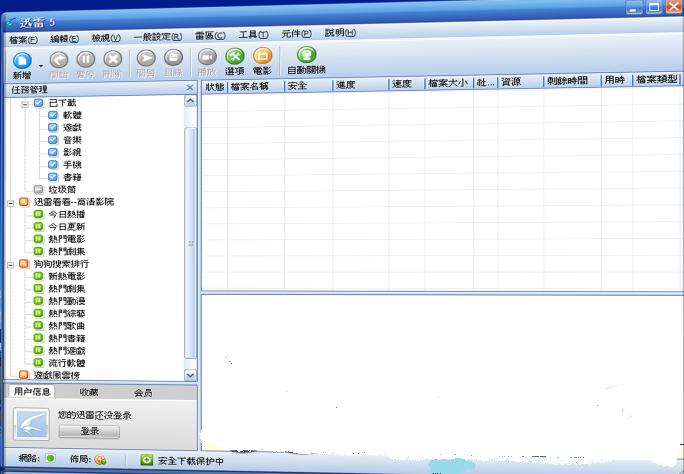
Task: Click the orange 遊戲風雲榜 icon
Action: (24, 375)
